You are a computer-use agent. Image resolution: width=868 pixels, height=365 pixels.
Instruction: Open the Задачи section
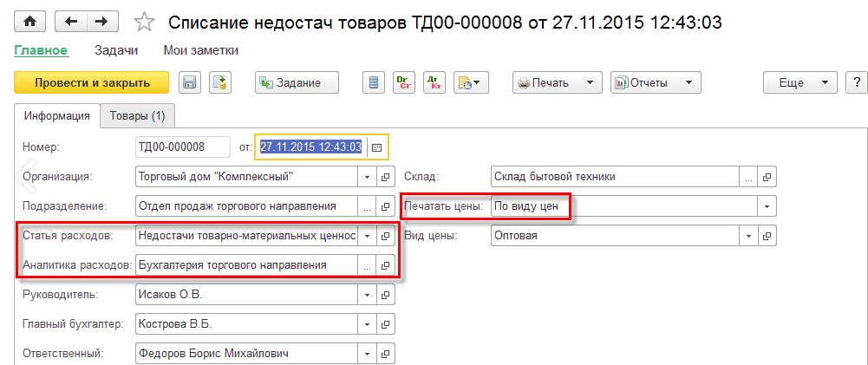(116, 51)
